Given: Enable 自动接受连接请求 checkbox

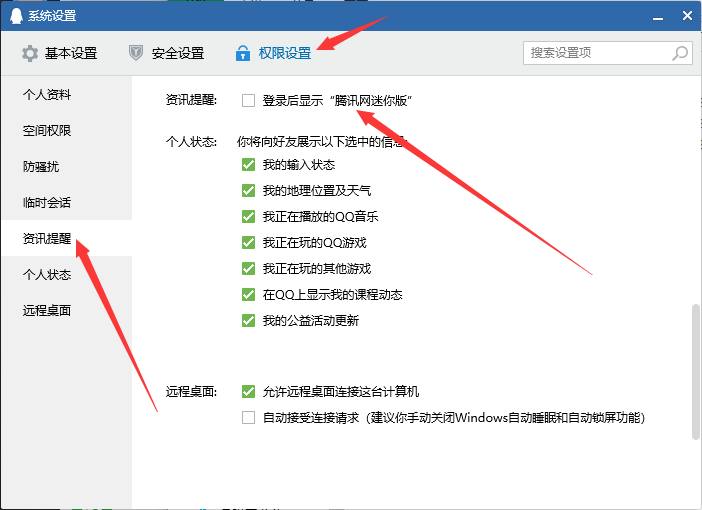Looking at the screenshot, I should [x=249, y=418].
